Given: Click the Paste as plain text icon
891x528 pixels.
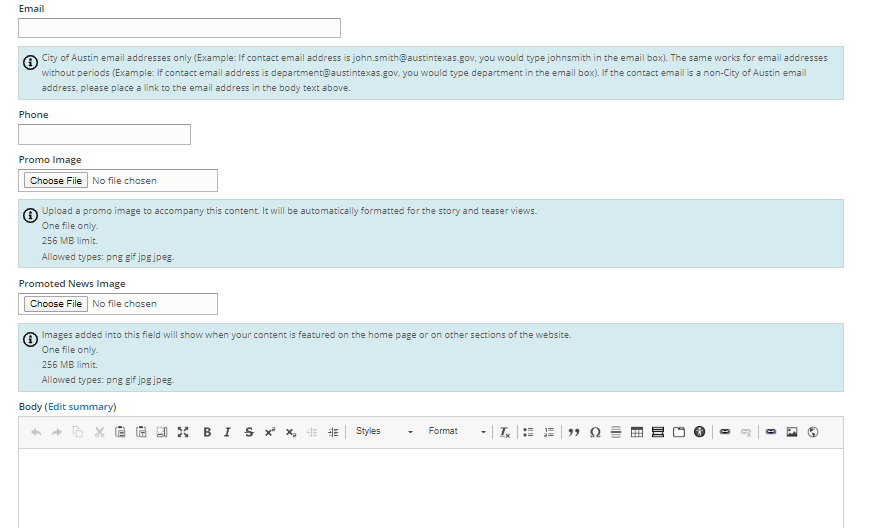Looking at the screenshot, I should [141, 433].
